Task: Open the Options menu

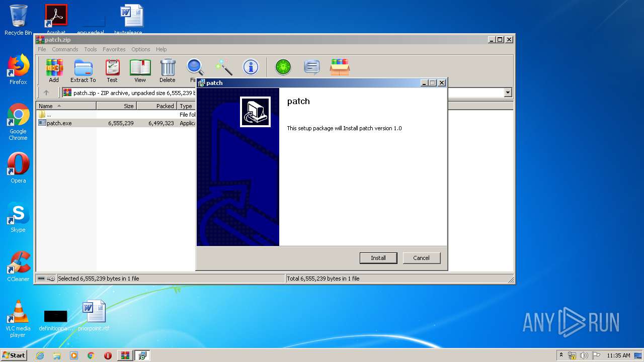Action: point(141,49)
